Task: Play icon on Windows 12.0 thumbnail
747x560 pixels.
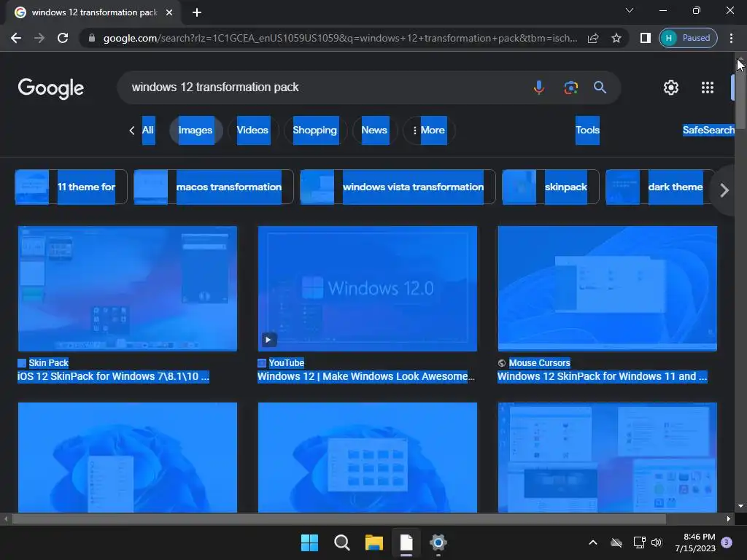Action: pos(268,340)
